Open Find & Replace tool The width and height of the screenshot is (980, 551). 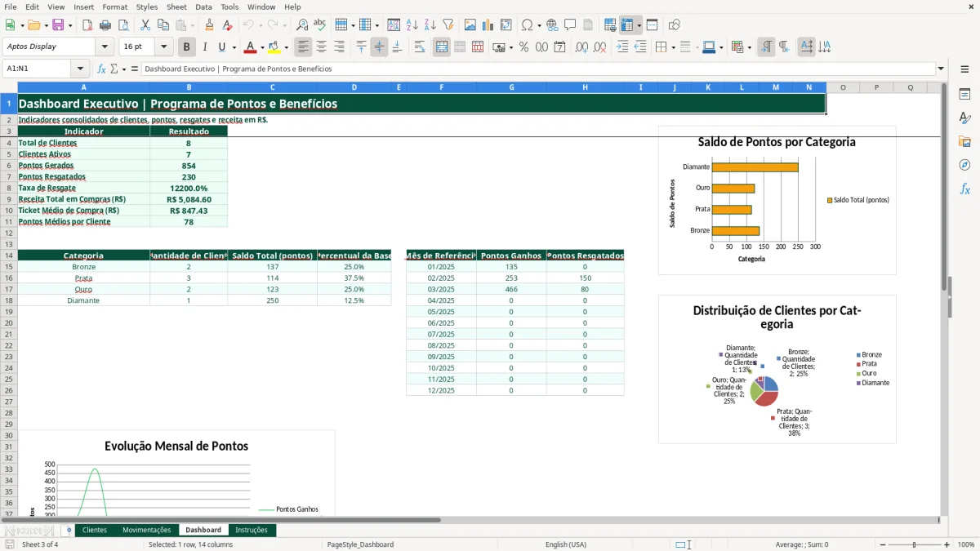click(x=302, y=25)
